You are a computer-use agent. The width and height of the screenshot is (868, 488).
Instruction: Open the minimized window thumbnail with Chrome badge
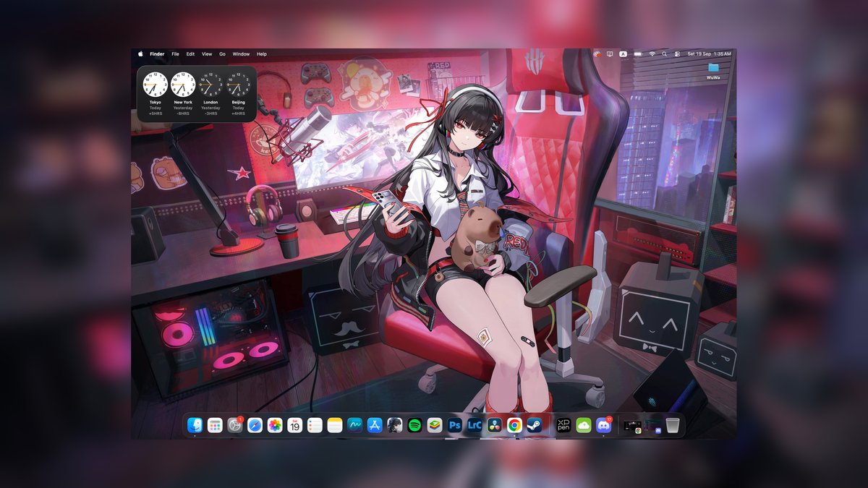632,427
